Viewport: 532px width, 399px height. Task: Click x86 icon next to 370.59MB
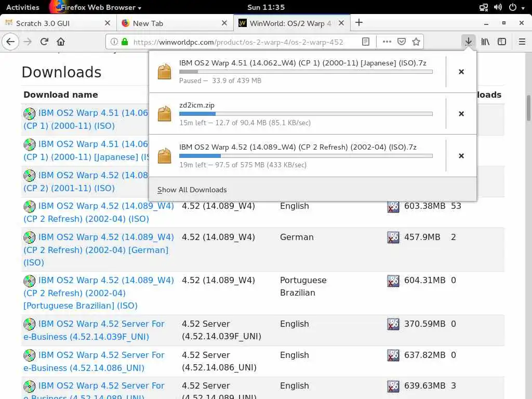pos(393,324)
